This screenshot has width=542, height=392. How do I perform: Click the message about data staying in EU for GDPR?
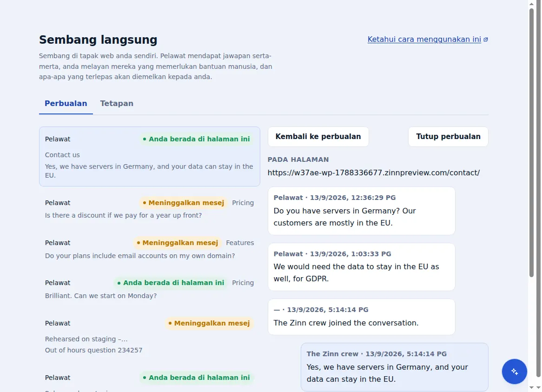[x=361, y=267]
